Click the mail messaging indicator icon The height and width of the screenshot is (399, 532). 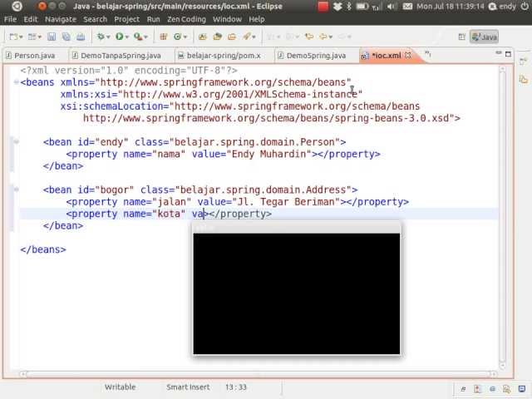pyautogui.click(x=407, y=7)
